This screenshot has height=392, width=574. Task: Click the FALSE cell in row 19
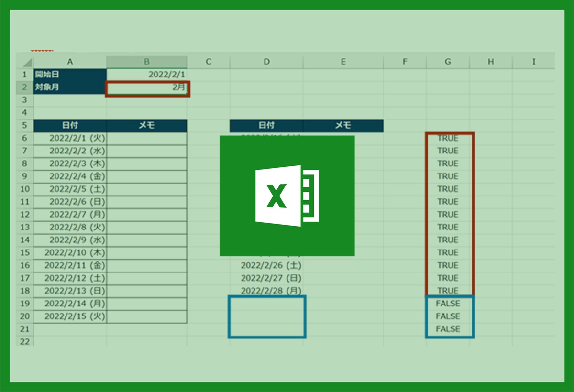click(x=447, y=304)
